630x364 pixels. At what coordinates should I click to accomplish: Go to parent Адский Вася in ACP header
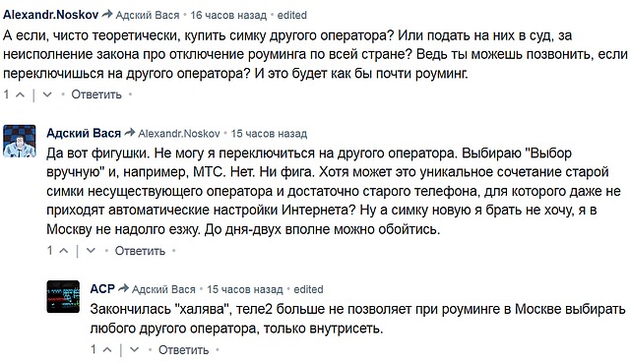(163, 289)
